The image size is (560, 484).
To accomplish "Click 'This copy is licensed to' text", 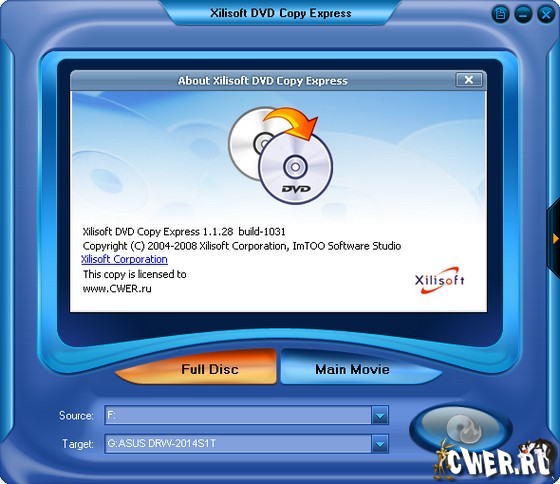I will [135, 274].
